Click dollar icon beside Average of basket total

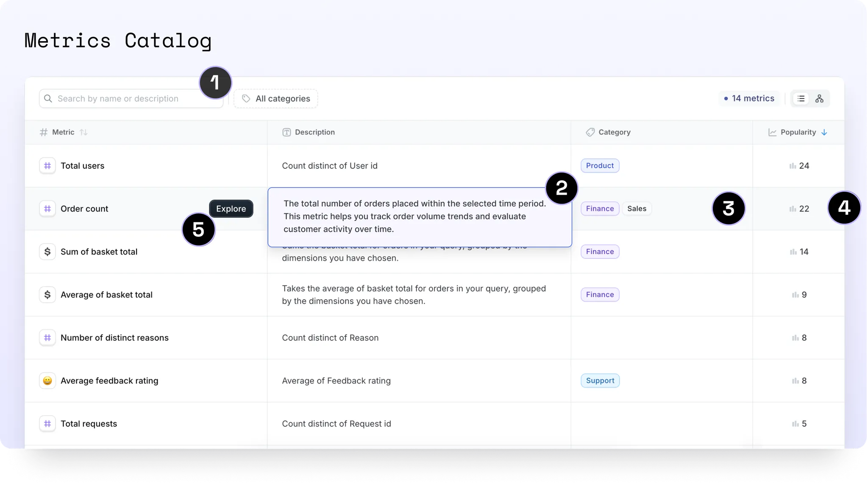[x=47, y=294]
